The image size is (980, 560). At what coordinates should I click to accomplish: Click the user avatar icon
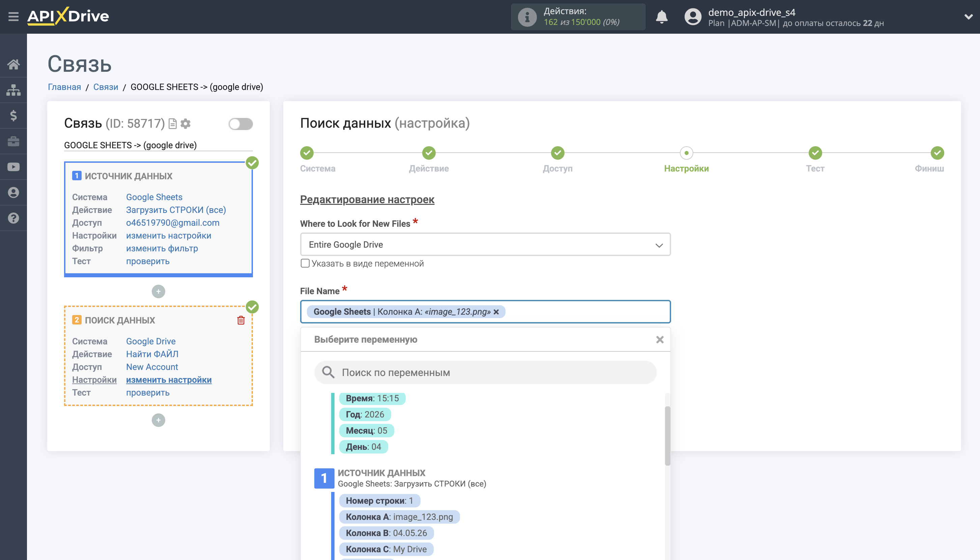pyautogui.click(x=693, y=17)
